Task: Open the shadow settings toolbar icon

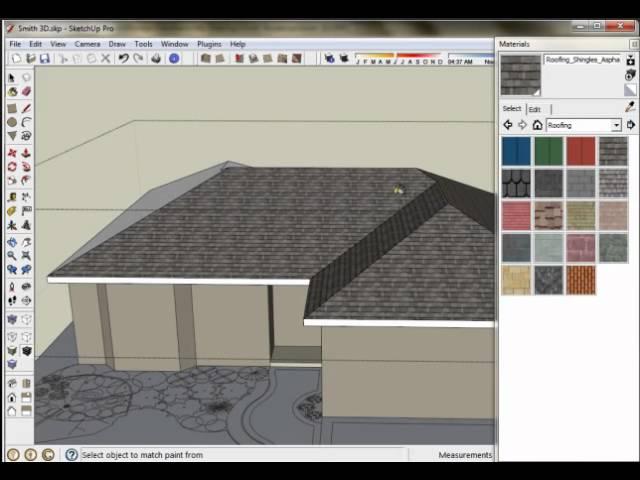Action: click(x=329, y=58)
